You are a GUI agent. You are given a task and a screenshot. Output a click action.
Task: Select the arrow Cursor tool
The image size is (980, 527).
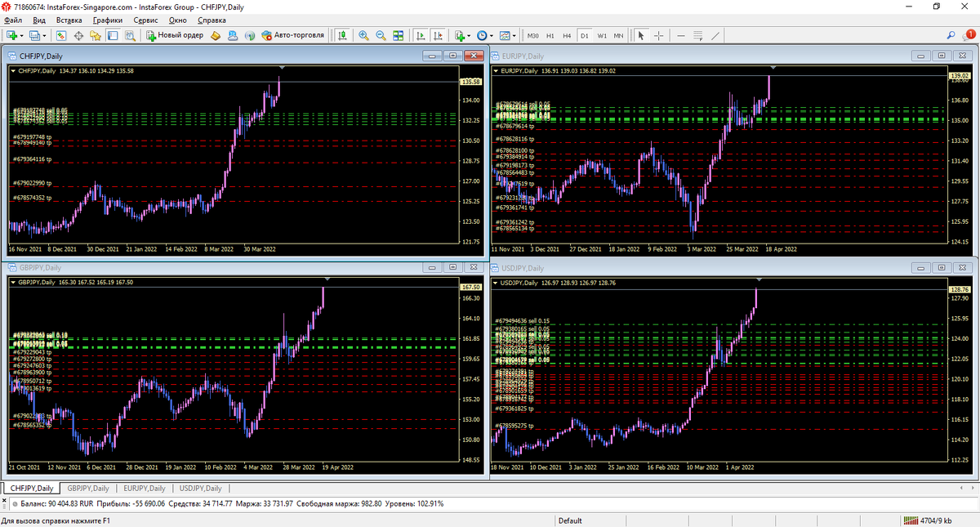(x=641, y=35)
